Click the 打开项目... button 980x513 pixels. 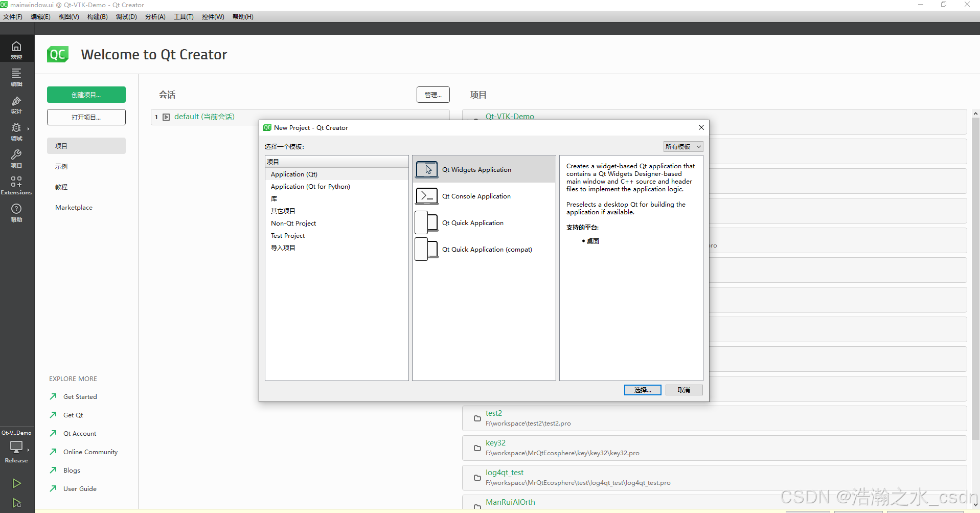coord(86,117)
